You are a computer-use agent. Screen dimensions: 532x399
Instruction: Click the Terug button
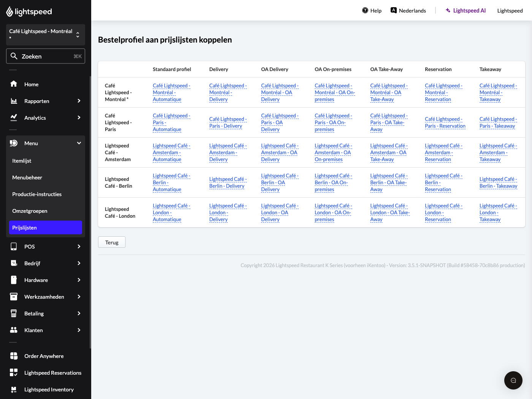coord(112,242)
